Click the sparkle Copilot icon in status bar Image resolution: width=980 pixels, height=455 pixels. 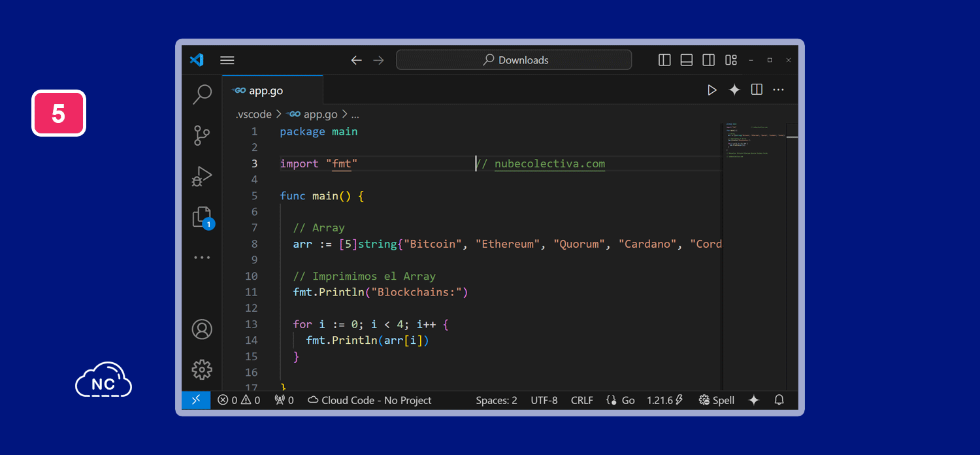coord(753,400)
